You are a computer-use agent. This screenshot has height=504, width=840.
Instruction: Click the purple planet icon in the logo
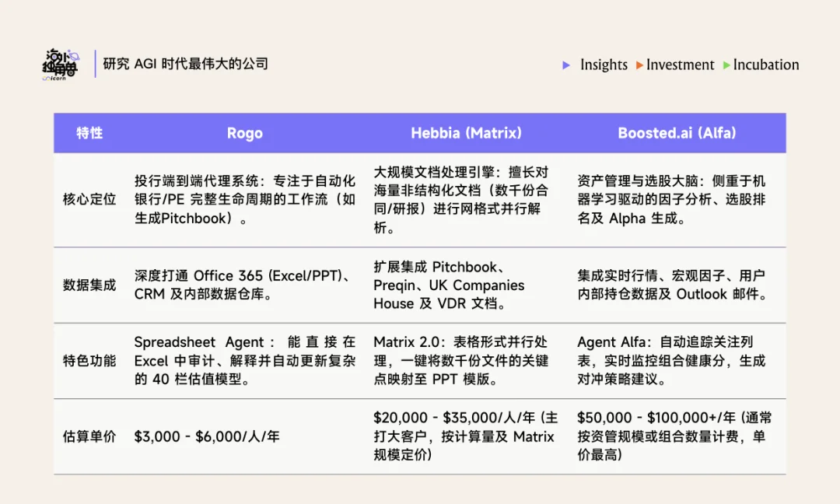75,56
